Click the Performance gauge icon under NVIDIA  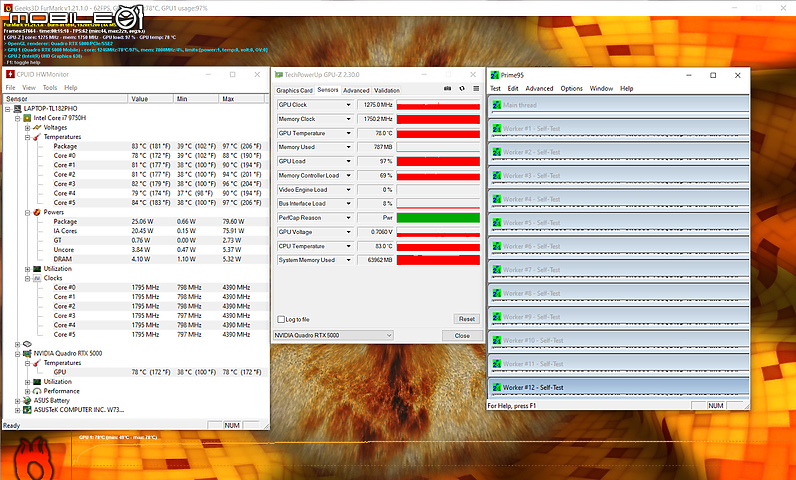[37, 391]
